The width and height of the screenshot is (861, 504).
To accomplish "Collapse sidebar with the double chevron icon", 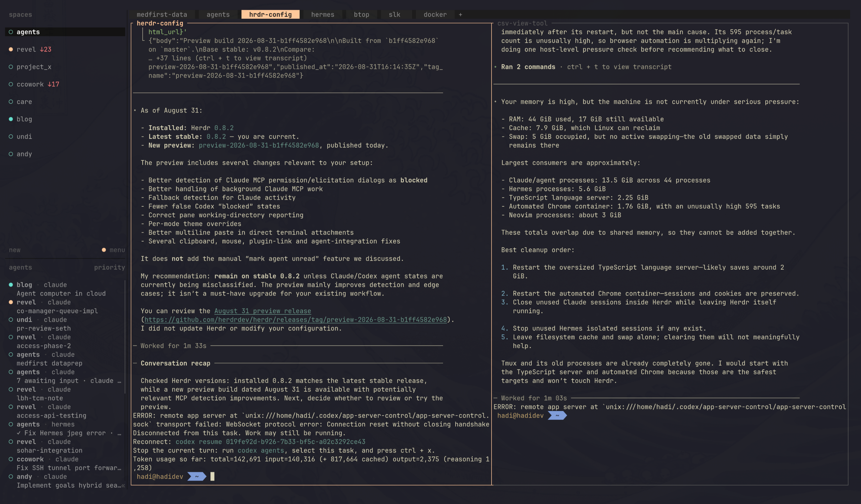I will 123,485.
